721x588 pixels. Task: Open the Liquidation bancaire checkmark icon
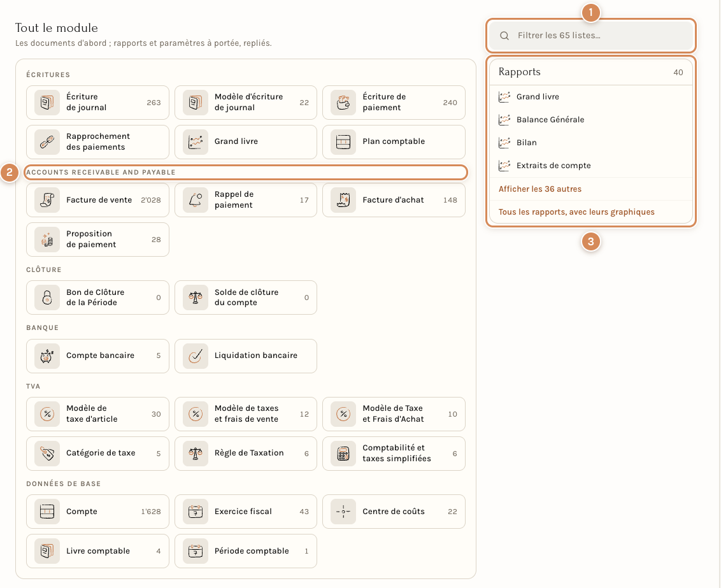click(196, 356)
